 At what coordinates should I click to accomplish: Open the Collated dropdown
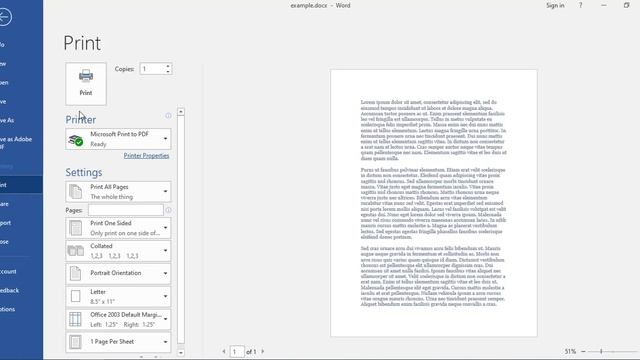pyautogui.click(x=118, y=251)
